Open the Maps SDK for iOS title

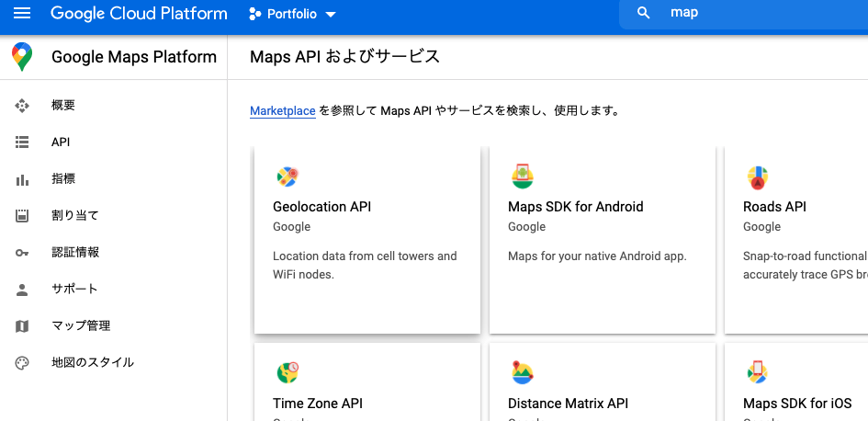pos(797,404)
